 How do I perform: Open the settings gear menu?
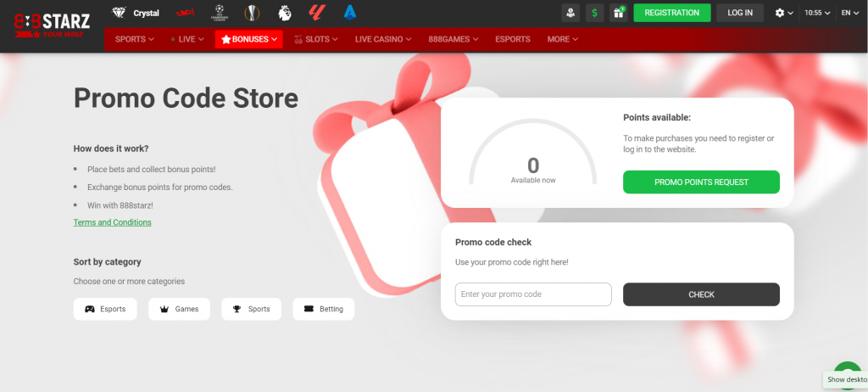(784, 13)
